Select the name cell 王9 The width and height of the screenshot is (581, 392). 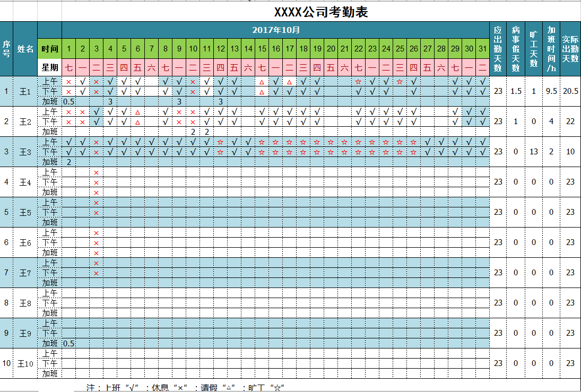25,333
